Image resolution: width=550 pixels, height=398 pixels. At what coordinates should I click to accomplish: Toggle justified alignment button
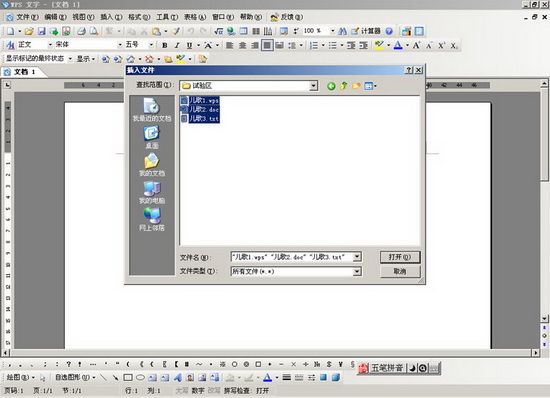tap(267, 45)
